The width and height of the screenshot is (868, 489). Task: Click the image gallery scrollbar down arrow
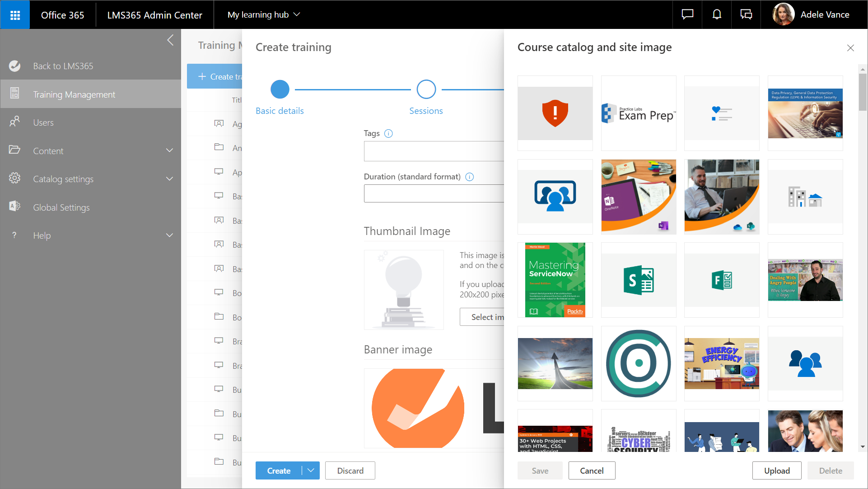point(863,447)
